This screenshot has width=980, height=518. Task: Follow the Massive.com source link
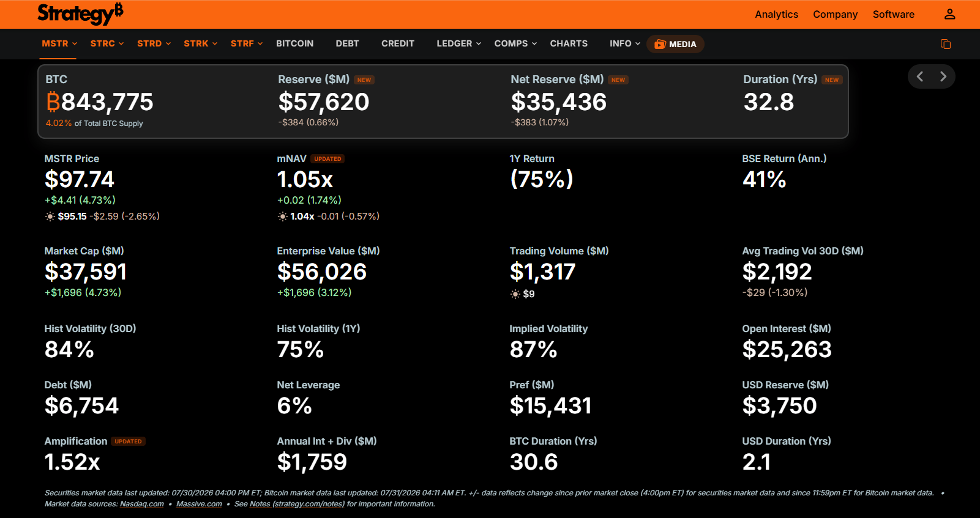coord(199,504)
